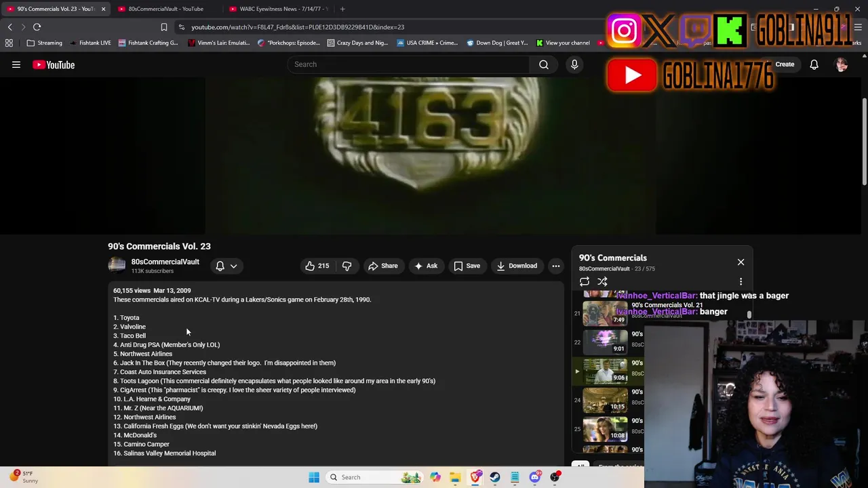This screenshot has height=488, width=868.
Task: Switch to 80sCommercialVault - YouTube tab
Action: (165, 9)
